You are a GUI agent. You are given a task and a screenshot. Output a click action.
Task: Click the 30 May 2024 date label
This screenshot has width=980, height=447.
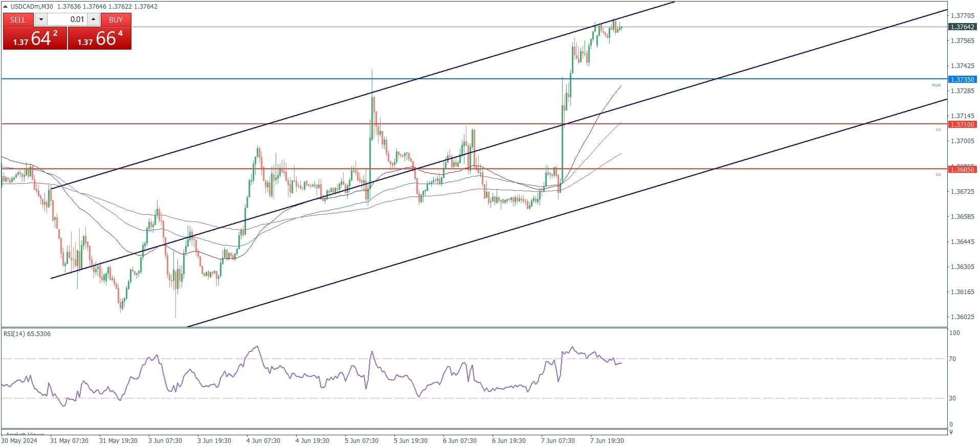pos(19,441)
